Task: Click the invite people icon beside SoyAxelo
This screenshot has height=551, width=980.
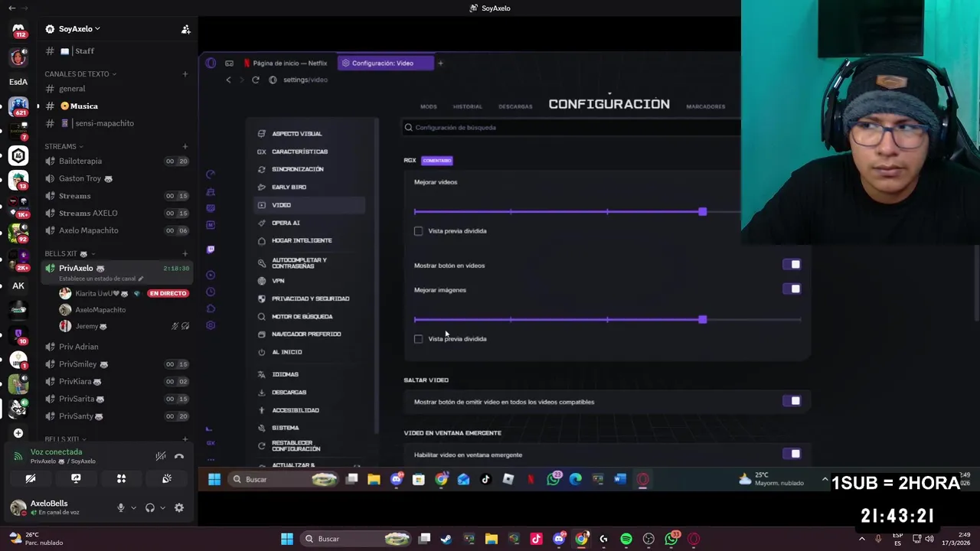Action: click(185, 29)
